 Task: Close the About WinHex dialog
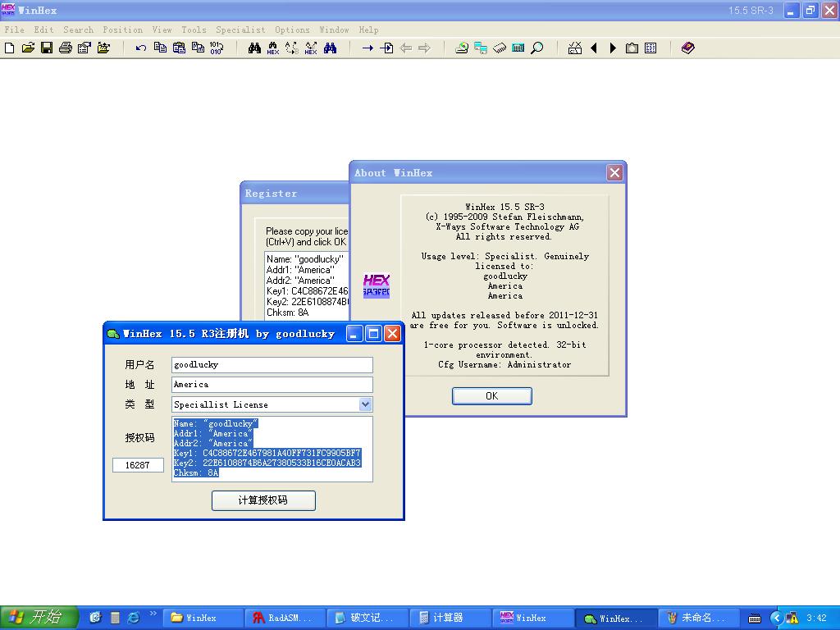[x=614, y=173]
